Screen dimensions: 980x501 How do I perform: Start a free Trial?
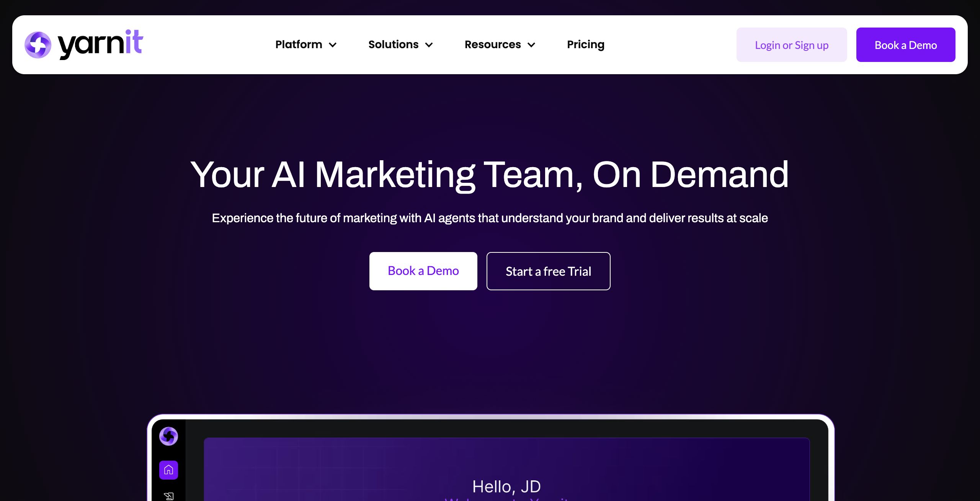(548, 271)
